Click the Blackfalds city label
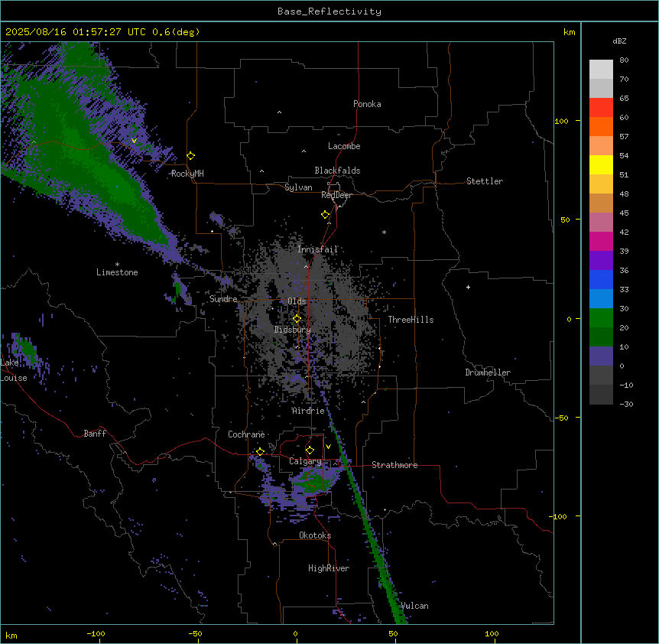The height and width of the screenshot is (644, 659). [337, 171]
